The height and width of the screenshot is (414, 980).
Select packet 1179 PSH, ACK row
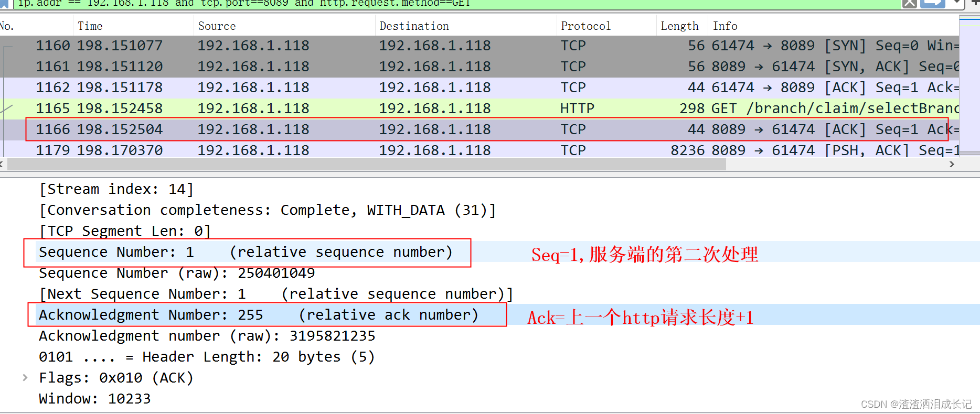(x=480, y=150)
